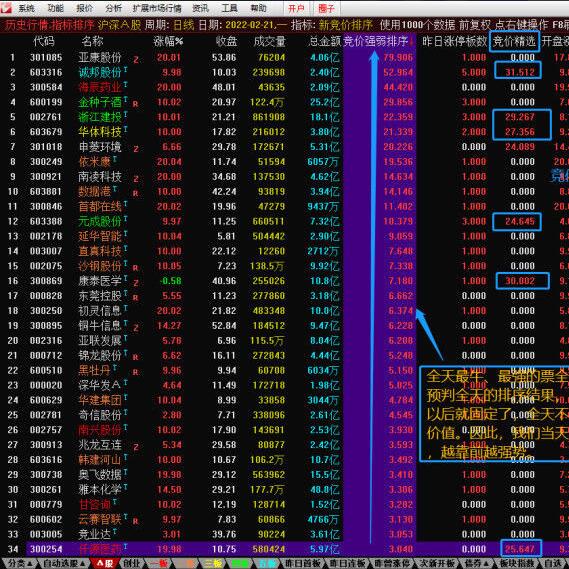Click the 圈子 button
Viewport: 569px width, 569px height.
326,8
